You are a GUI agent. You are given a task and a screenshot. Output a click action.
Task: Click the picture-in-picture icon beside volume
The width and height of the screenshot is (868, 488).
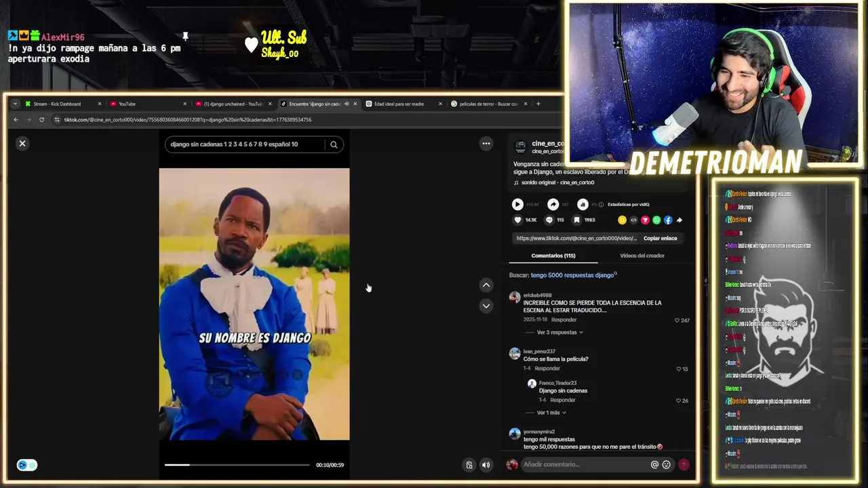469,465
